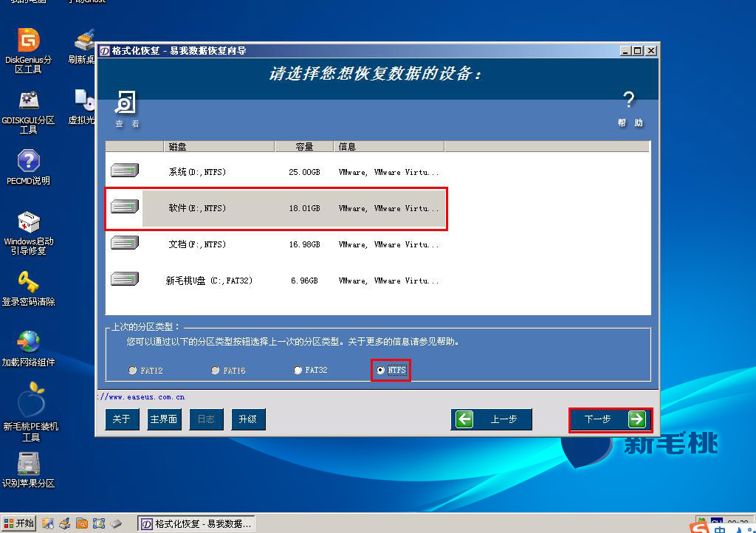Minimize the 格式化恢复 wizard window
Image resolution: width=756 pixels, height=533 pixels.
(626, 51)
